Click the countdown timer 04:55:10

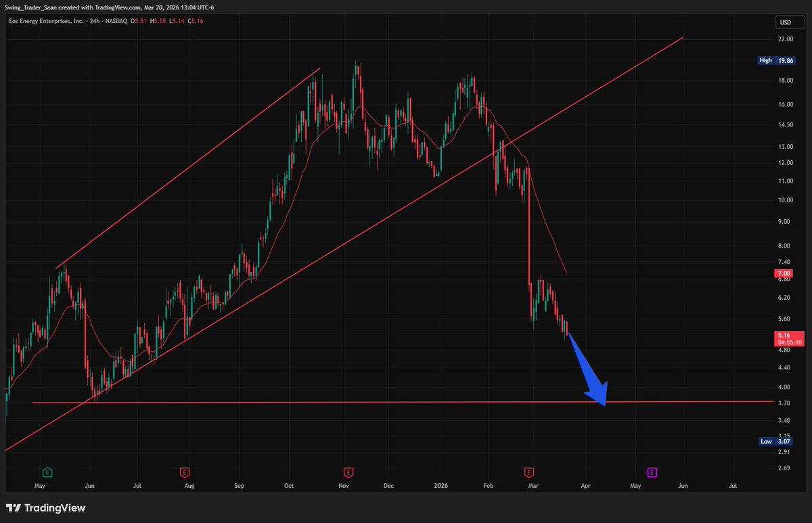(x=791, y=342)
